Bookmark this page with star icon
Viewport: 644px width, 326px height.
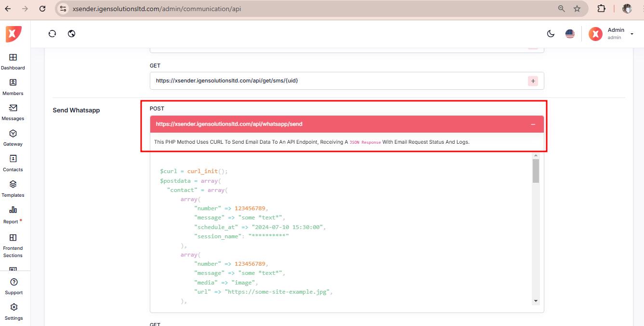[x=577, y=9]
